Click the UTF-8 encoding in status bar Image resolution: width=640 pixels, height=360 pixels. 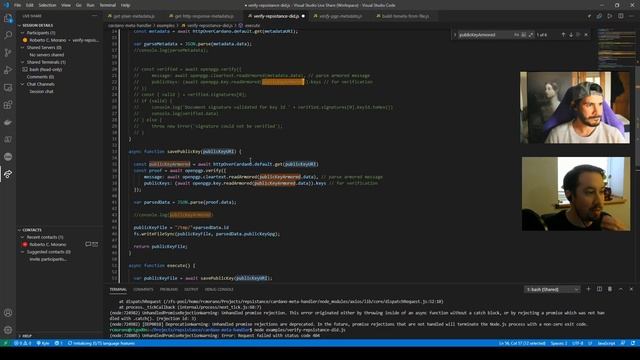click(x=577, y=343)
